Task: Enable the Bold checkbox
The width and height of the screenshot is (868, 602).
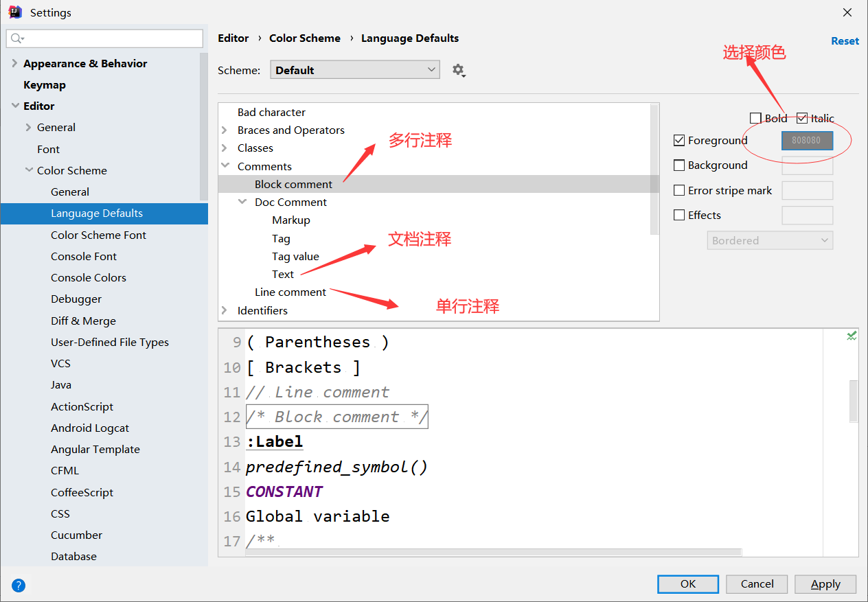Action: 755,118
